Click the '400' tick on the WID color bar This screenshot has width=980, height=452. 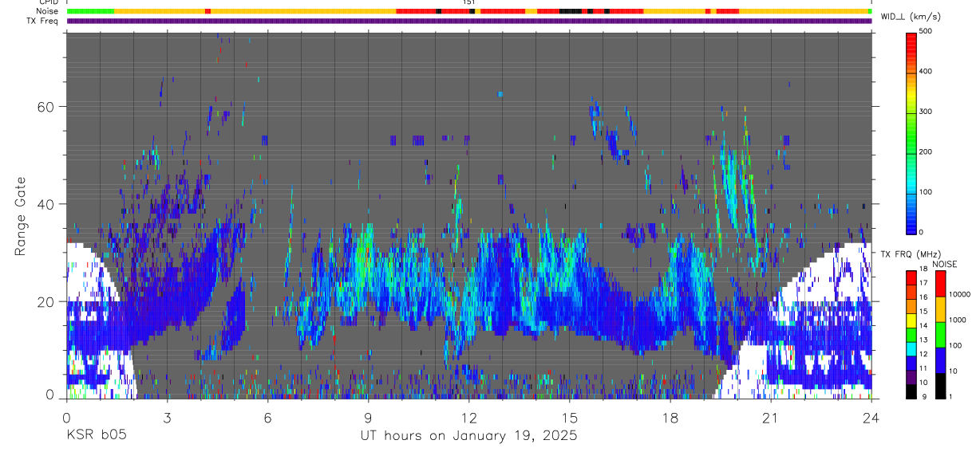[926, 72]
